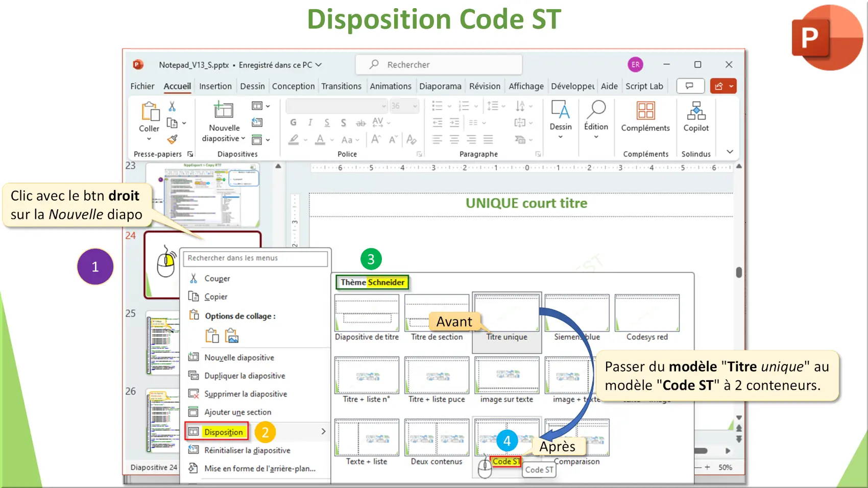Image resolution: width=868 pixels, height=488 pixels.
Task: Click the comments speech bubble icon
Action: (690, 86)
